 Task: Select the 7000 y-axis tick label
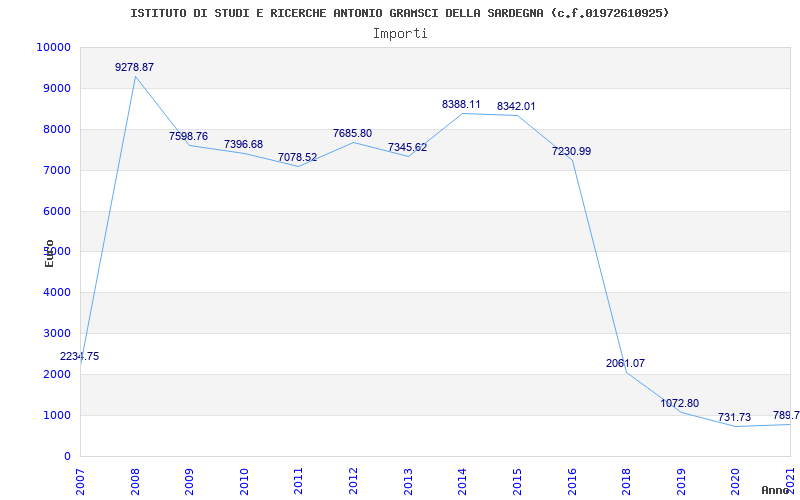[56, 170]
